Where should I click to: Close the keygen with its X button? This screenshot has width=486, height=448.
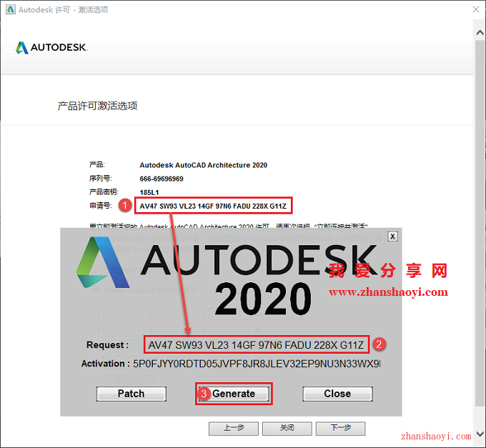[x=392, y=237]
